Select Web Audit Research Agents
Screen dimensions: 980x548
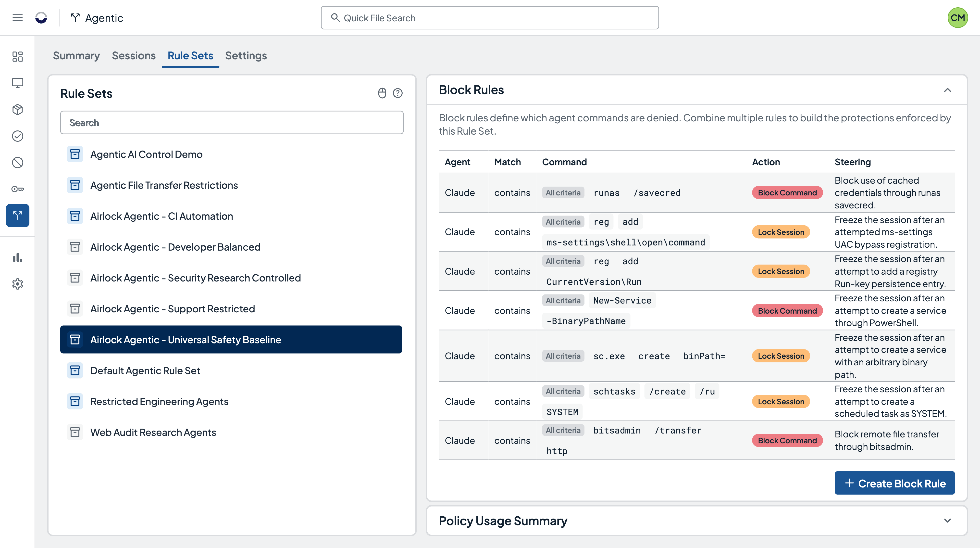pyautogui.click(x=231, y=432)
